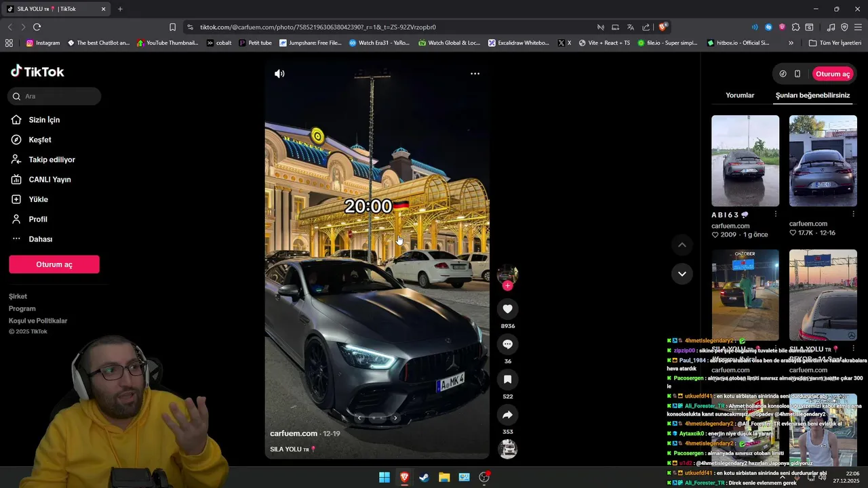868x488 pixels.
Task: Open the recommended thumbnail dated 12-16
Action: pos(823,161)
